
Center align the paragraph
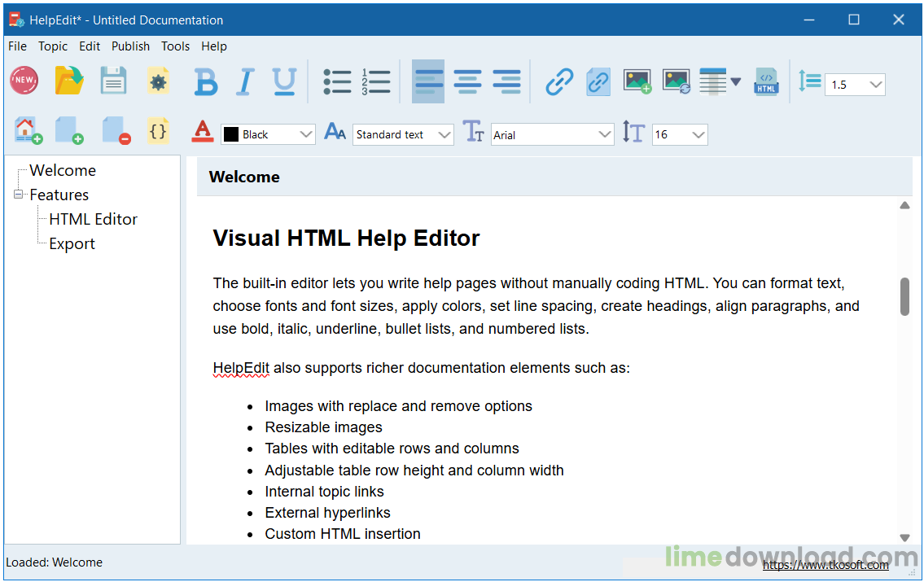pyautogui.click(x=467, y=82)
